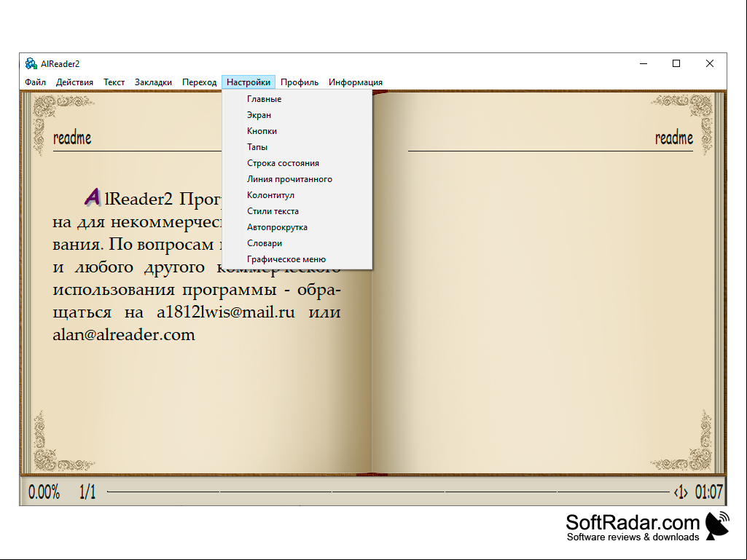Click the 01:07 clock in status bar
Image resolution: width=747 pixels, height=560 pixels.
[x=709, y=492]
